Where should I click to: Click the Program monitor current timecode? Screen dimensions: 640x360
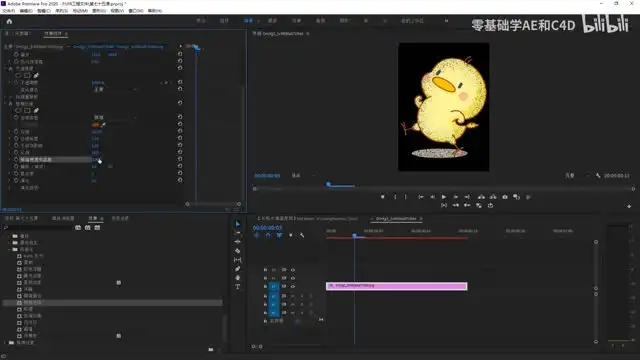tap(267, 176)
